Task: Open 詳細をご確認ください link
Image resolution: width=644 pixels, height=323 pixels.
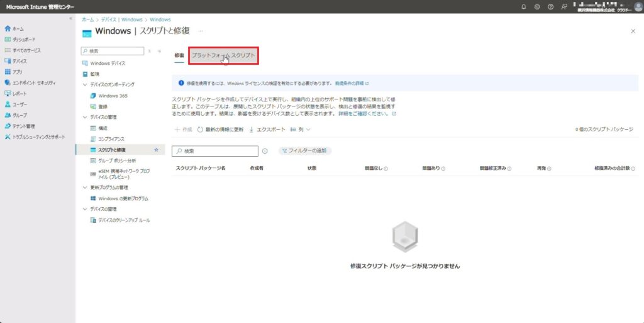Action: coord(367,114)
